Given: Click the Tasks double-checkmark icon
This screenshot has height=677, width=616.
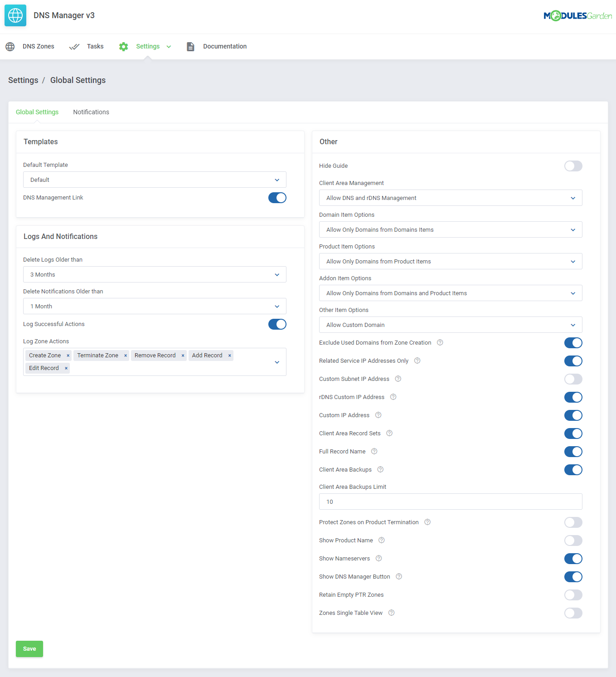Looking at the screenshot, I should coord(74,47).
